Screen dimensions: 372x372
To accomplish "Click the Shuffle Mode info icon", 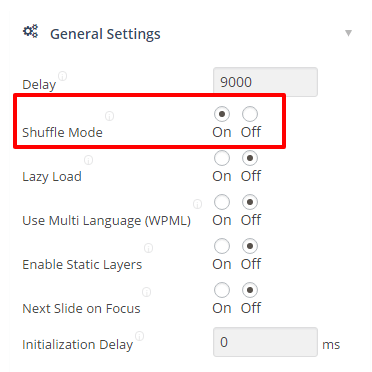I will click(x=109, y=116).
